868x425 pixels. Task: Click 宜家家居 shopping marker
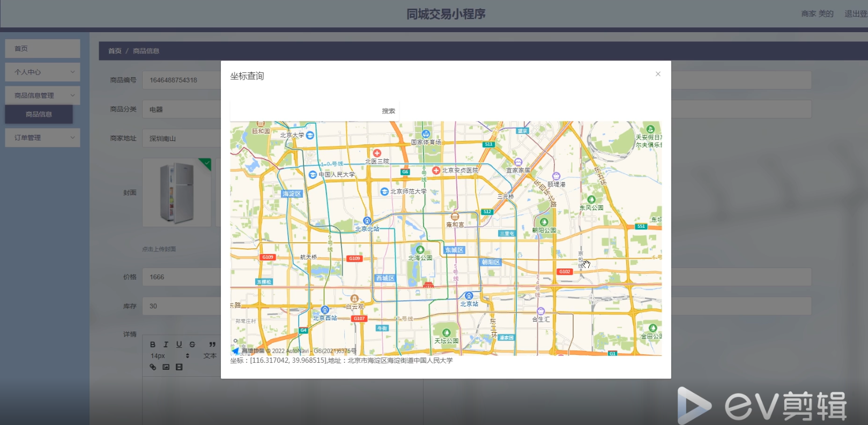pyautogui.click(x=518, y=162)
